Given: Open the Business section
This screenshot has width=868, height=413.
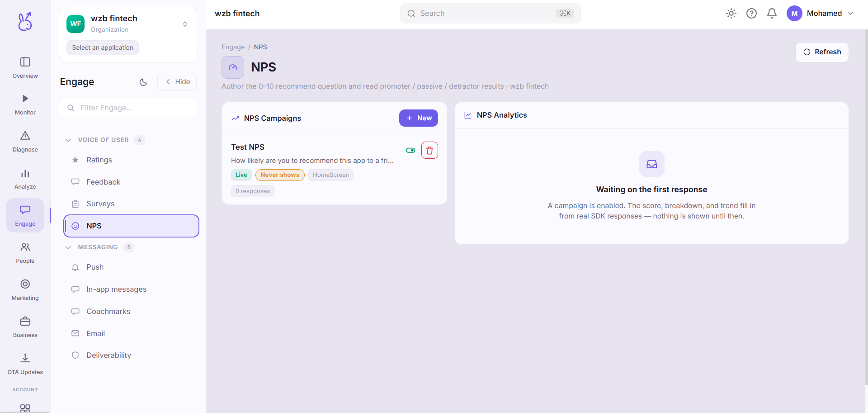Looking at the screenshot, I should pyautogui.click(x=25, y=328).
